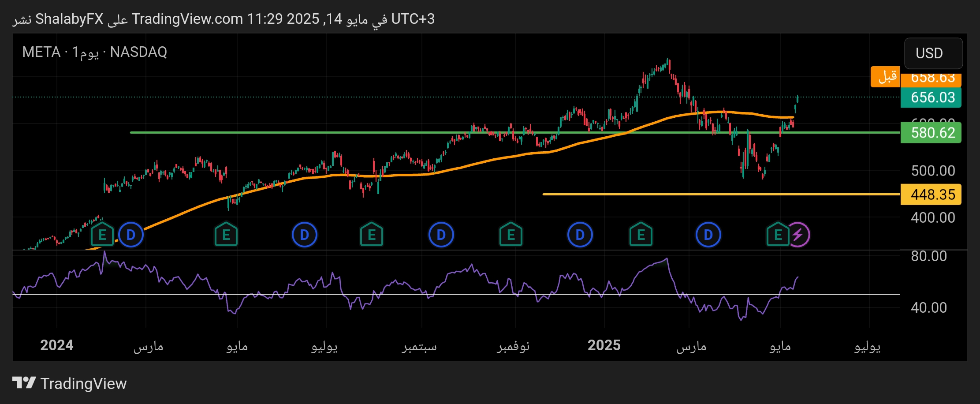This screenshot has width=980, height=404.
Task: Click the TradingView logo at the bottom
Action: click(x=69, y=383)
